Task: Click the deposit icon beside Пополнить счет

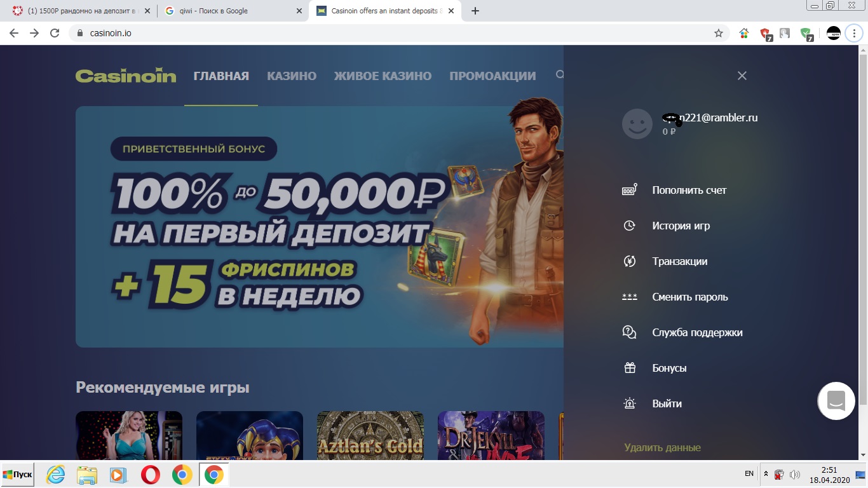Action: click(629, 190)
